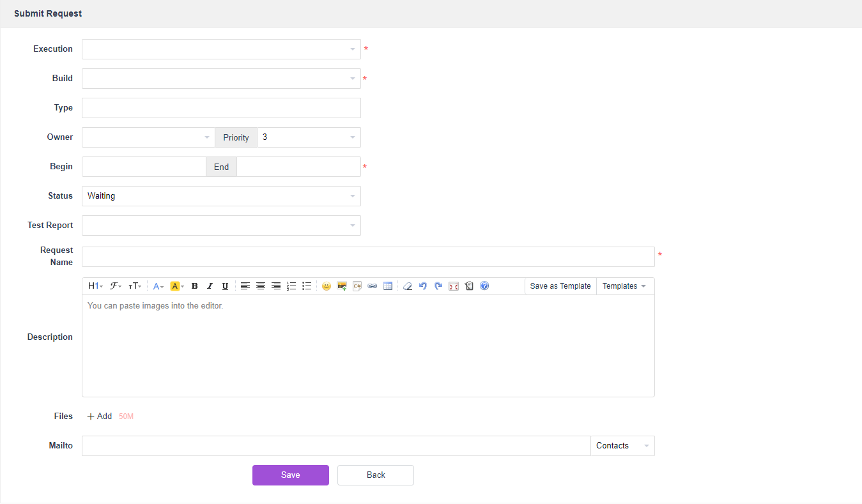Open the Templates menu in the editor
The image size is (862, 504).
[x=624, y=286]
